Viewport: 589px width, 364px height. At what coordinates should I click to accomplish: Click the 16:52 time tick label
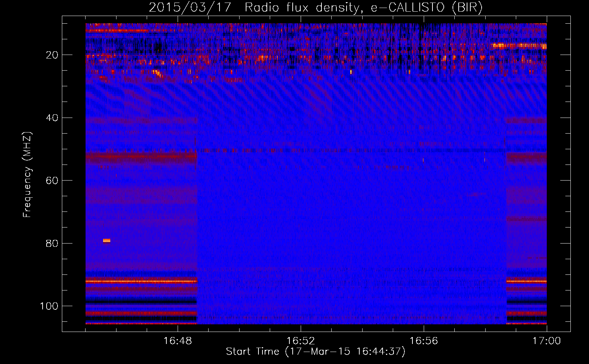[x=301, y=341]
